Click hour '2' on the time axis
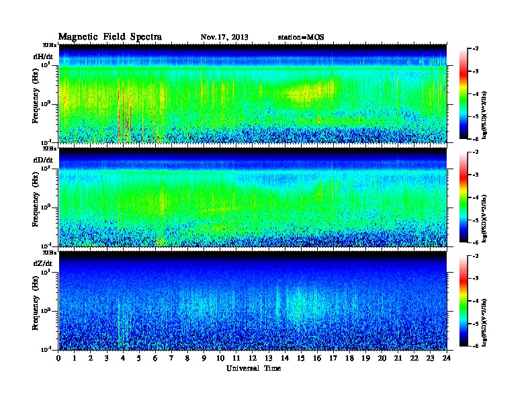 point(91,358)
